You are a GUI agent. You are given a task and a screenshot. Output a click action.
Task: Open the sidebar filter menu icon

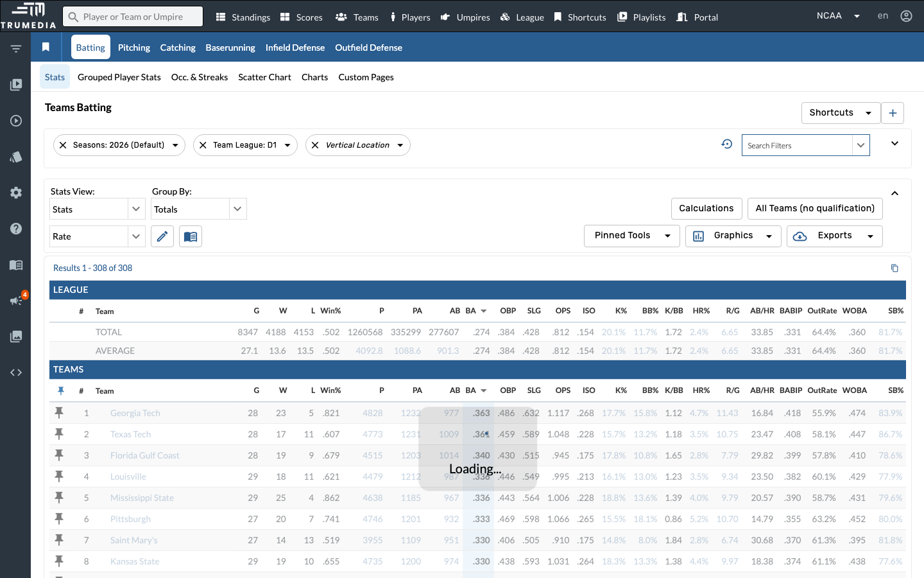[16, 49]
